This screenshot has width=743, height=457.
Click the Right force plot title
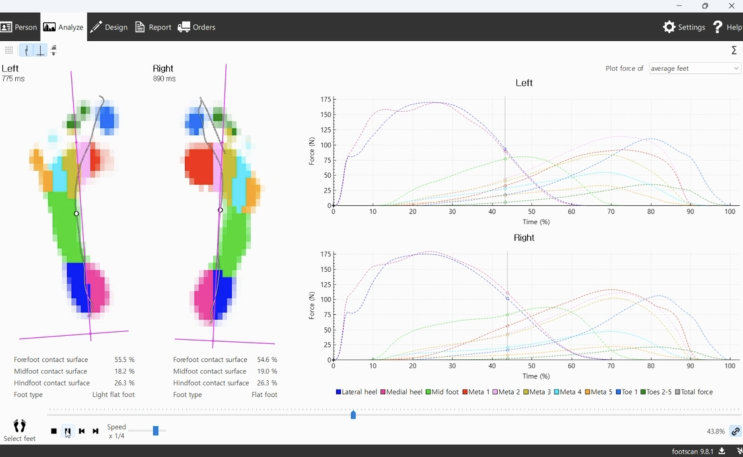[524, 238]
